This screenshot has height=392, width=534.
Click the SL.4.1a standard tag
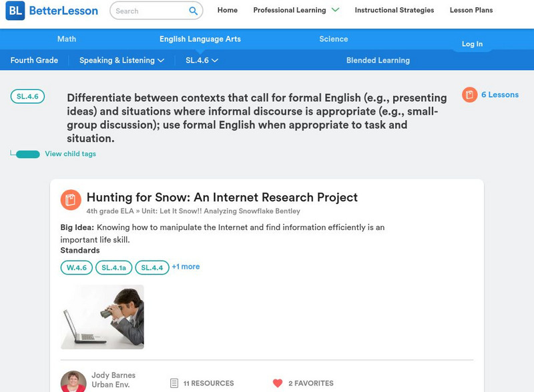click(113, 268)
